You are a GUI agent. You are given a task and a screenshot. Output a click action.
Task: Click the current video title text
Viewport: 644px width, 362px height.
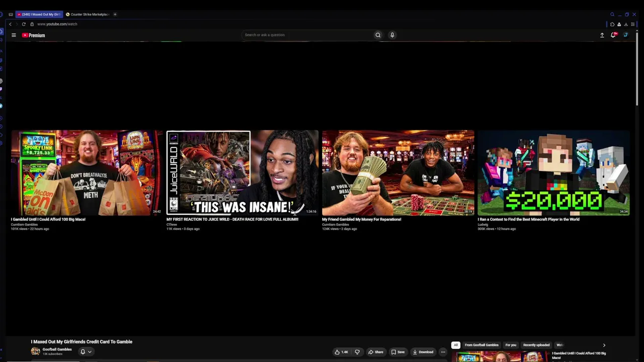(x=82, y=342)
